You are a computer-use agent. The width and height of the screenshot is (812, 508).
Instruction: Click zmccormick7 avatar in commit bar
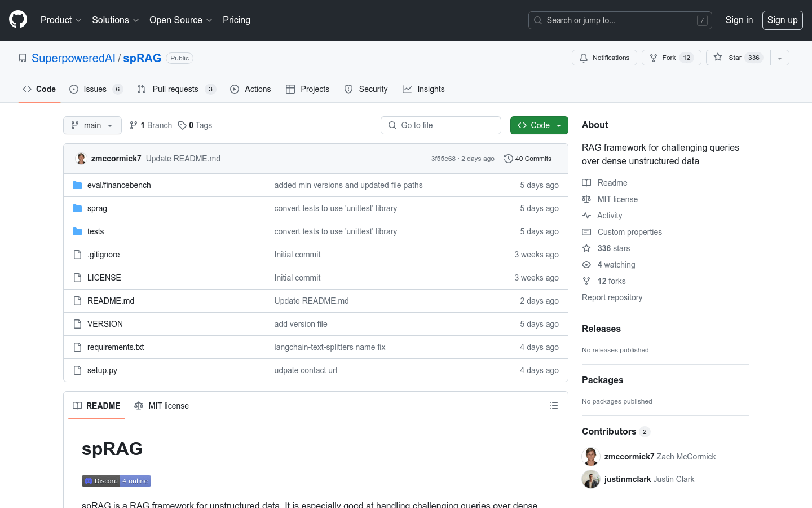click(x=81, y=159)
